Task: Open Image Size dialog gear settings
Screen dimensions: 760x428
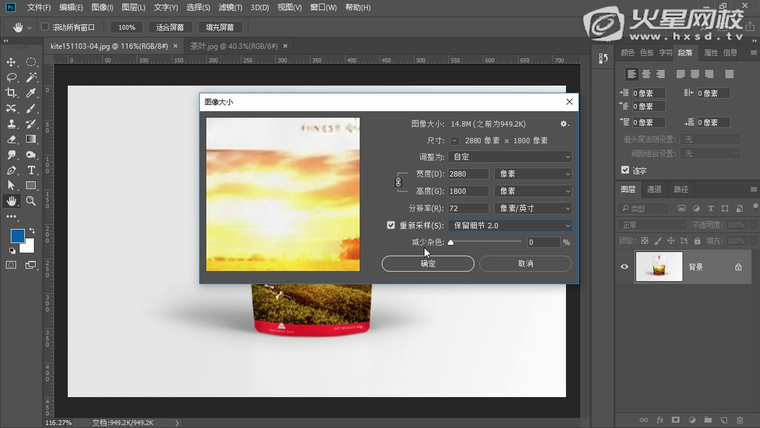Action: (x=564, y=123)
